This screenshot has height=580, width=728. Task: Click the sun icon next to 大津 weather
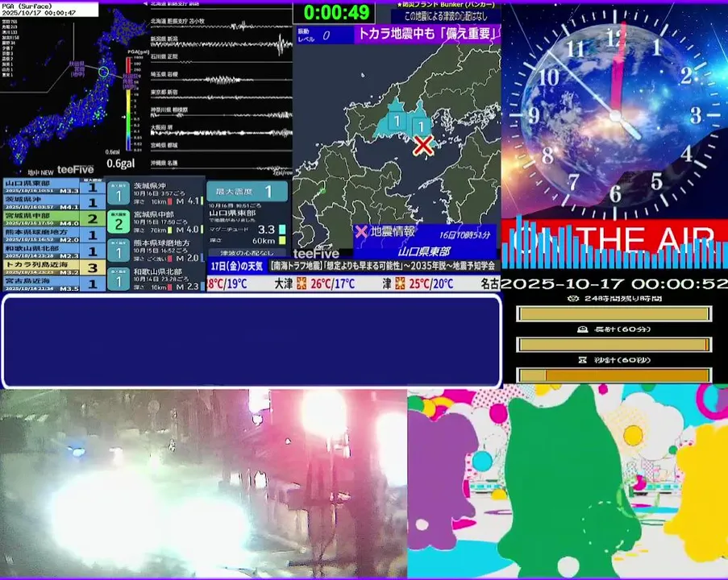click(302, 283)
